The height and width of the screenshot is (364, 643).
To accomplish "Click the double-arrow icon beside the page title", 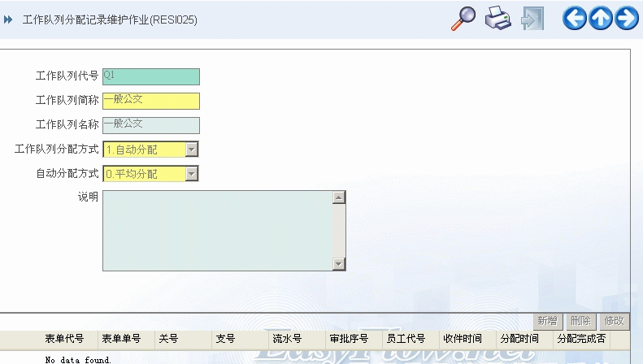I will [8, 19].
